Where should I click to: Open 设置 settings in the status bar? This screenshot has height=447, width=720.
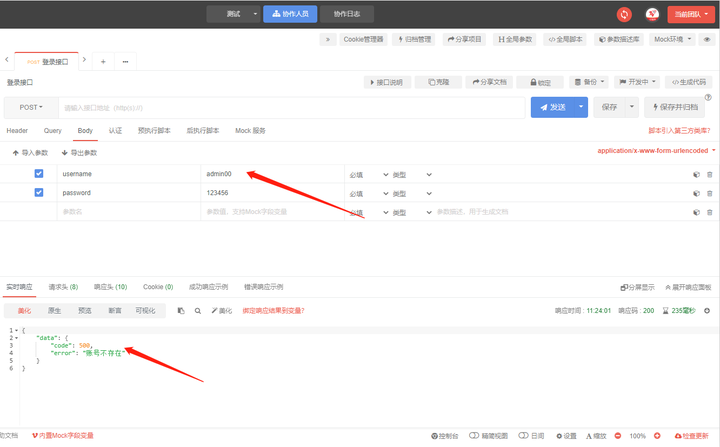click(566, 436)
